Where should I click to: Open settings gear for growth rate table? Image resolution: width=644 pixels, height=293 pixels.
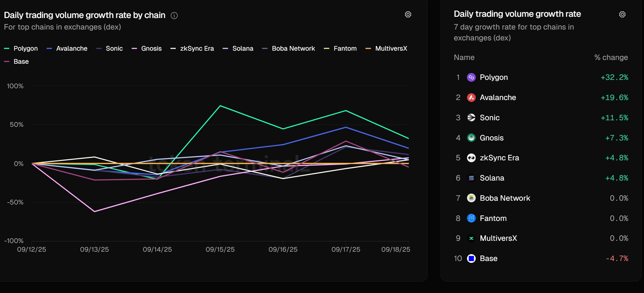point(622,14)
